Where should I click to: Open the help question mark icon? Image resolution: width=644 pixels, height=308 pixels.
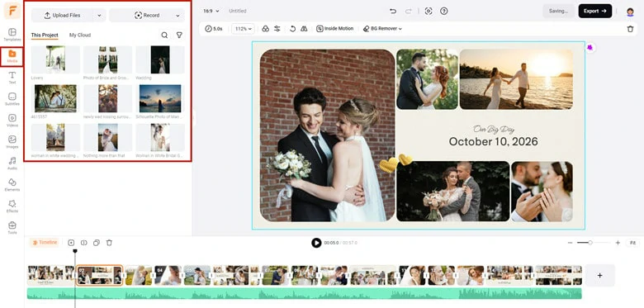click(x=443, y=11)
